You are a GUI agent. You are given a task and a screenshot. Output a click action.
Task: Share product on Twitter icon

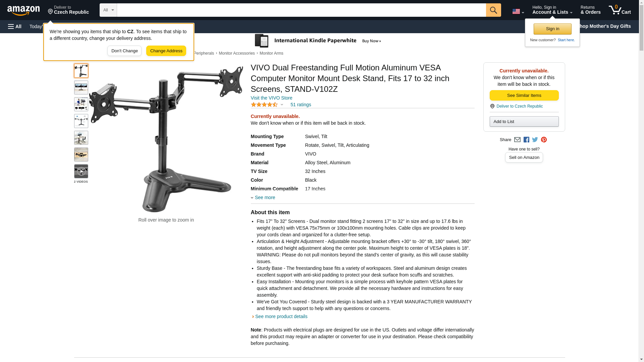(x=535, y=140)
